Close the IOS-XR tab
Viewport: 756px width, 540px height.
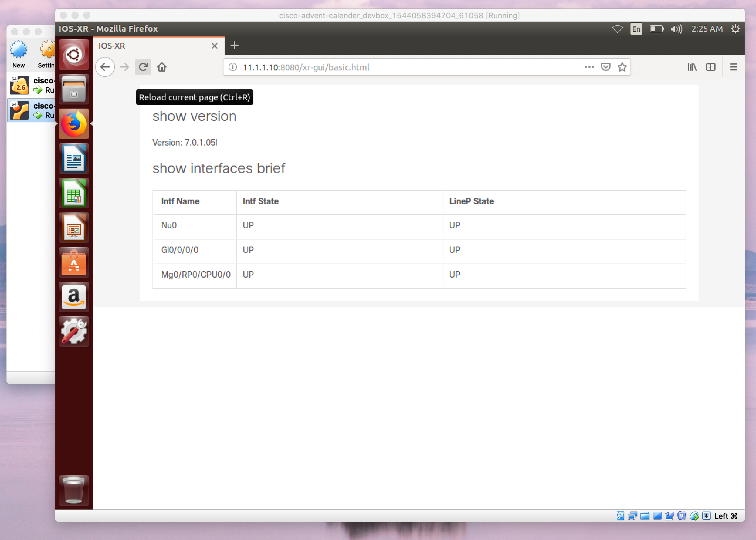pos(215,45)
